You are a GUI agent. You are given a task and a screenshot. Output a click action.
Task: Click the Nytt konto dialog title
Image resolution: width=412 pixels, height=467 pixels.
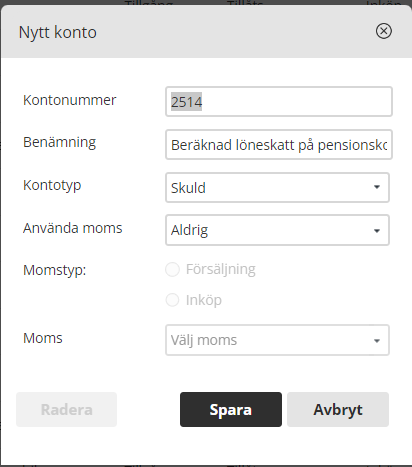coord(58,32)
